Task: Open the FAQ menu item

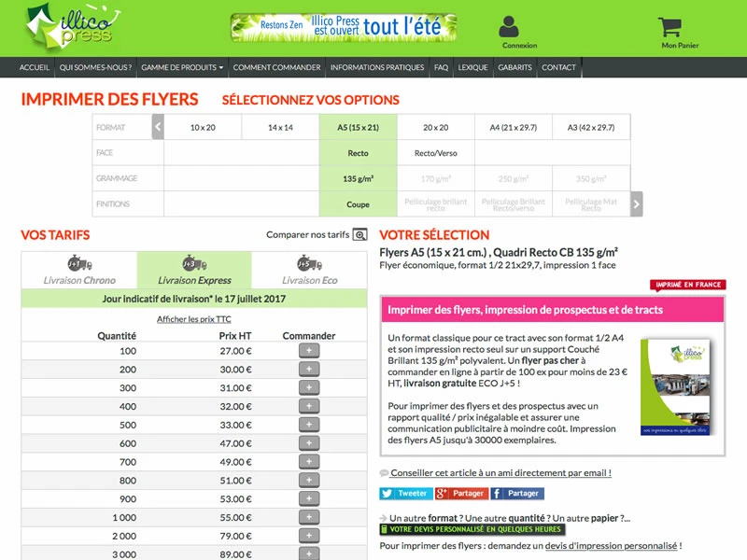Action: point(441,67)
